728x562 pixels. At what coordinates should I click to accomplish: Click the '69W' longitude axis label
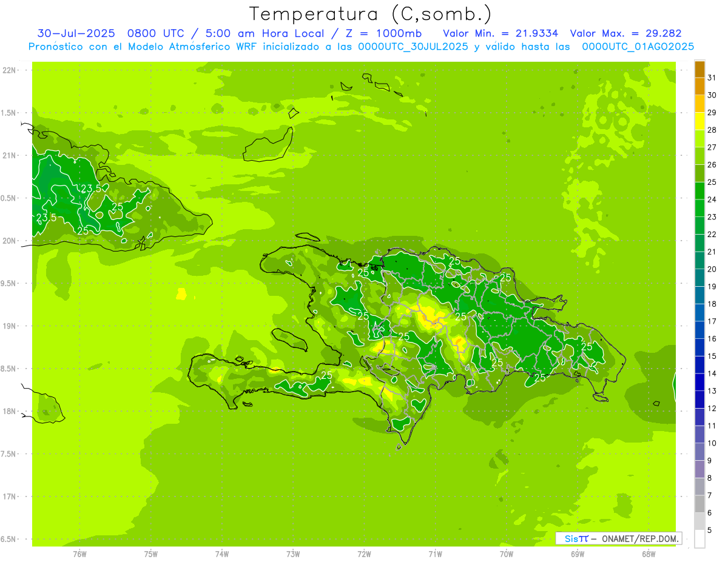click(577, 554)
